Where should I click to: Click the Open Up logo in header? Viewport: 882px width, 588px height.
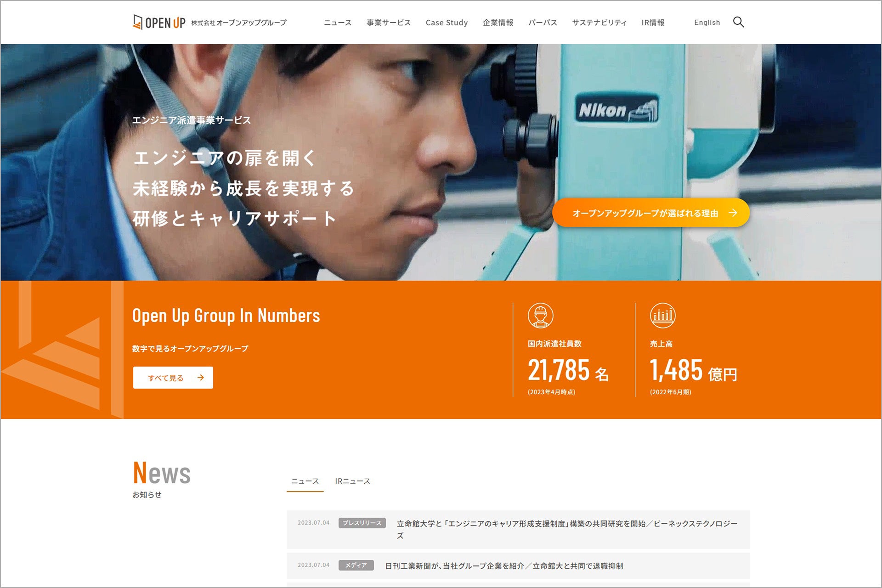point(159,22)
